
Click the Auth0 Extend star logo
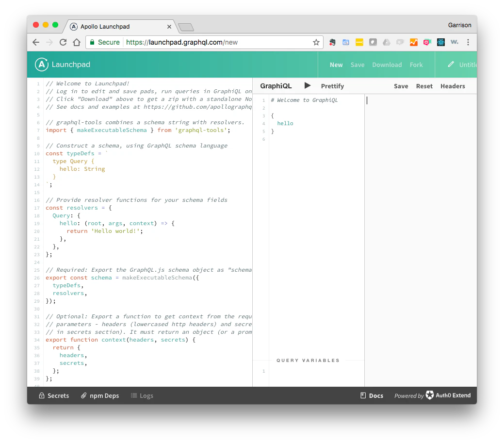pos(430,395)
